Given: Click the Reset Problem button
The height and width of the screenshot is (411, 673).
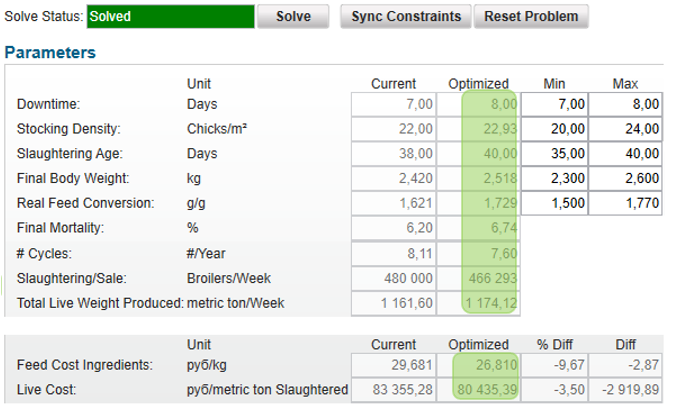Looking at the screenshot, I should (x=531, y=16).
